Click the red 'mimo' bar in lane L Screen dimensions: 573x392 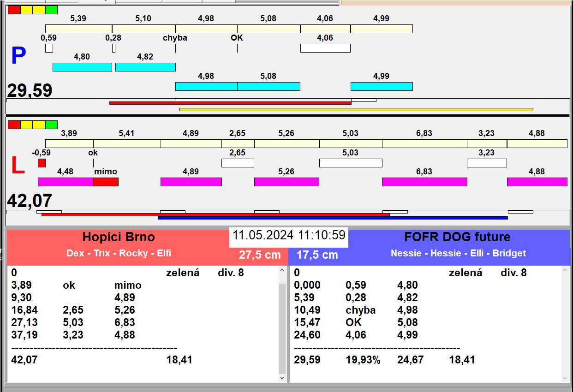(x=106, y=182)
